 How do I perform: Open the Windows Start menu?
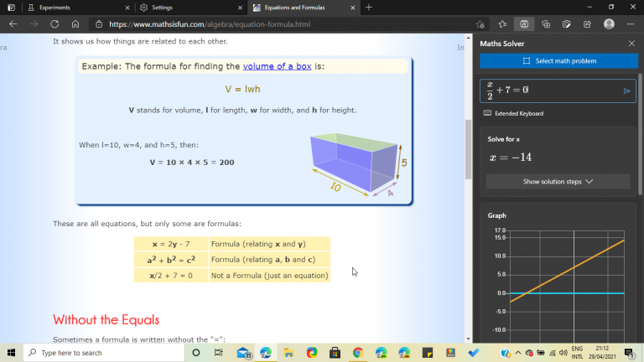point(11,353)
